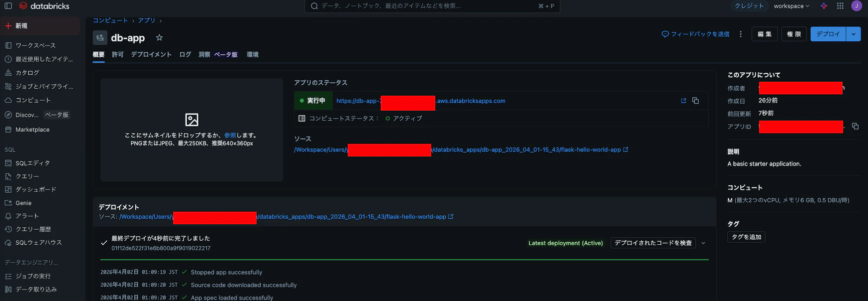Click the 参照 link in thumbnail area
The image size is (868, 301).
[230, 136]
